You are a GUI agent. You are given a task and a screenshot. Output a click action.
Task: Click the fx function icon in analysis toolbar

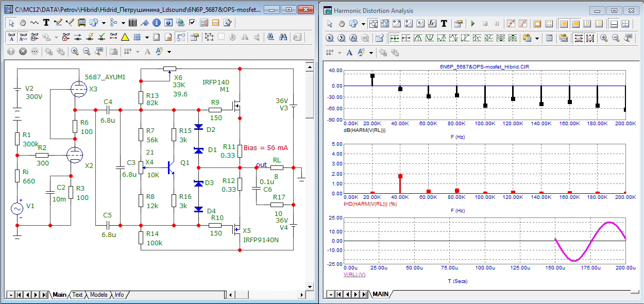tap(432, 24)
